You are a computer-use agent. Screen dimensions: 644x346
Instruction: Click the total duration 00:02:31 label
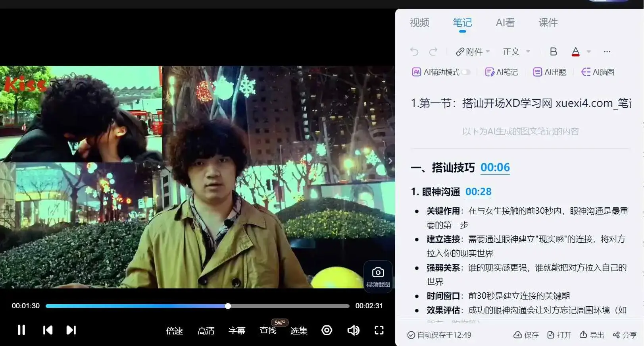coord(369,306)
